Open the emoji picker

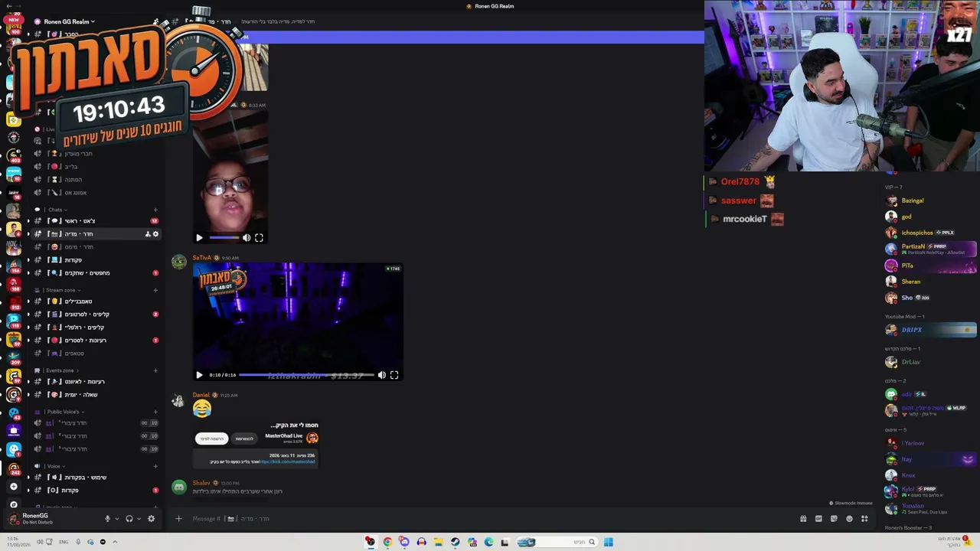[849, 519]
